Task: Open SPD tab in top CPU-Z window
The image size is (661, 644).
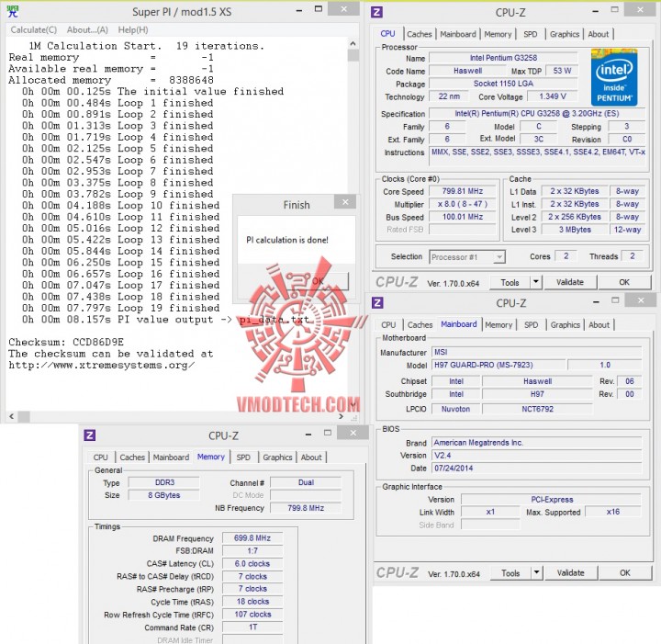Action: 531,34
